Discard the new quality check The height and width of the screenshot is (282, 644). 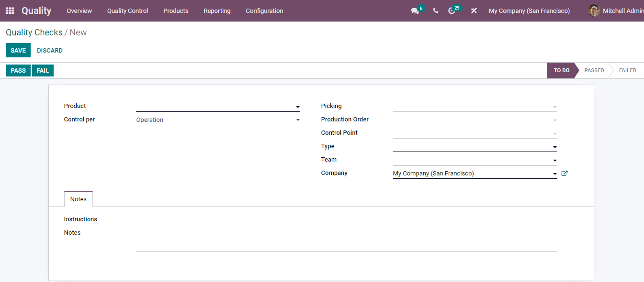tap(50, 50)
